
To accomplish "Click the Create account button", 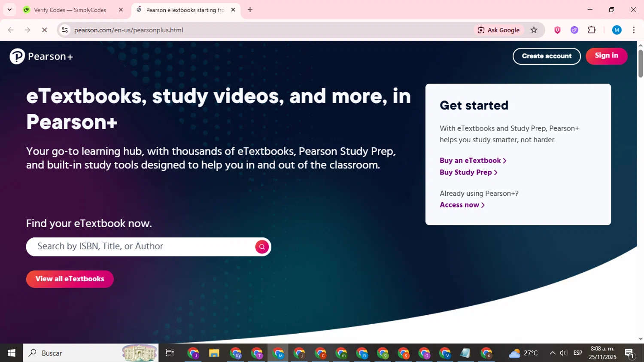I will pos(547,56).
